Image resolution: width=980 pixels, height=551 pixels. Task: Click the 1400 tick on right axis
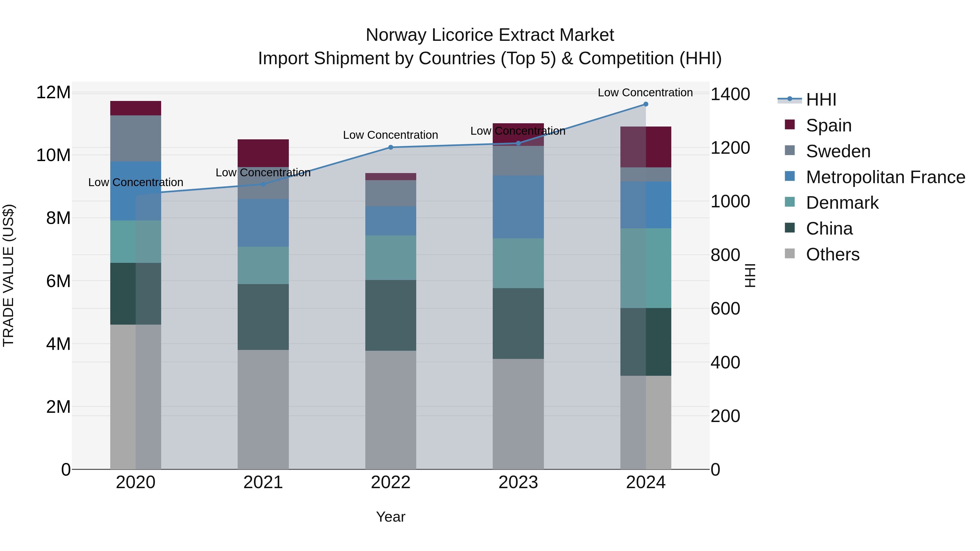[x=730, y=94]
